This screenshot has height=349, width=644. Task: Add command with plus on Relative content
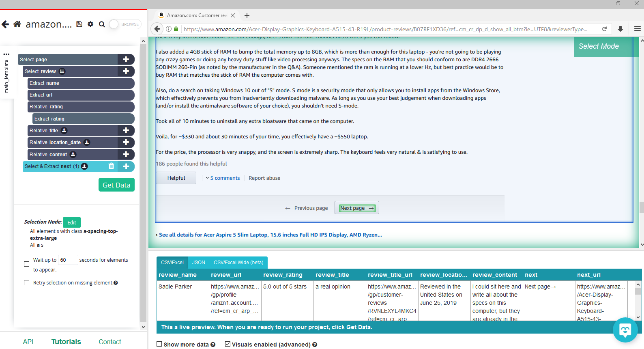click(x=126, y=155)
